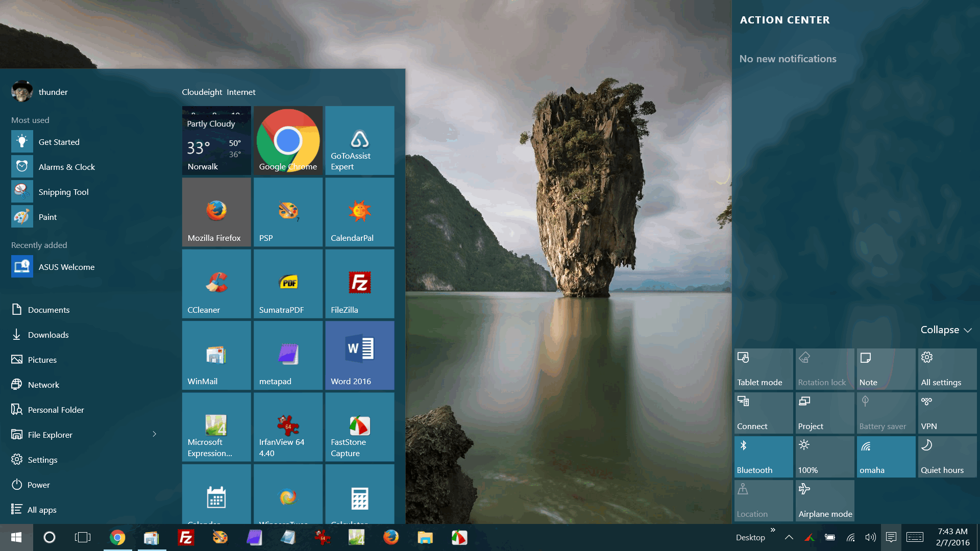Open the SumatraPDF tile
Screen dimensions: 980x551
[x=288, y=284]
